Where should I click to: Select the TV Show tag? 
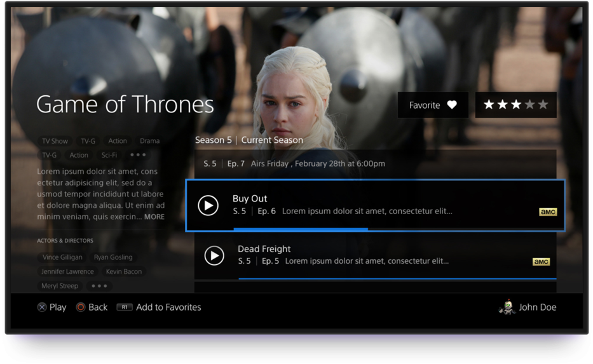pyautogui.click(x=55, y=141)
